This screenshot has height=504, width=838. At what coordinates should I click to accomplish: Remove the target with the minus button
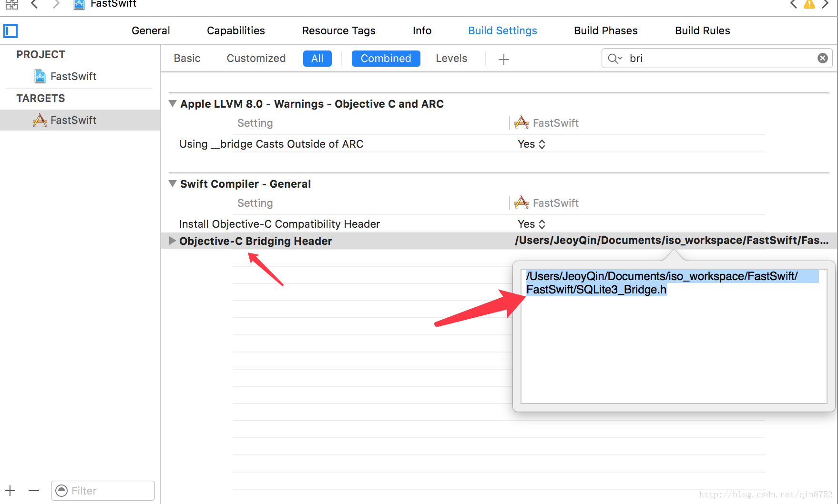coord(34,491)
